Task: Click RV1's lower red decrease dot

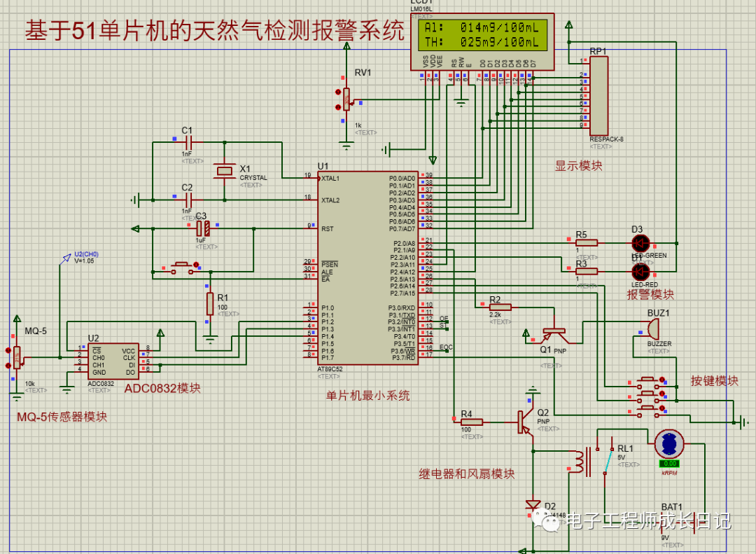Action: point(339,107)
